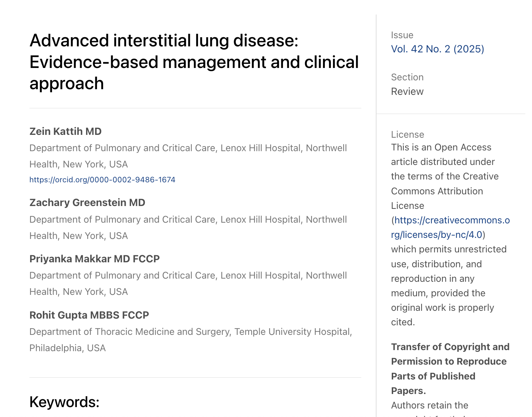Click the article title heading
The width and height of the screenshot is (532, 417).
(x=194, y=62)
